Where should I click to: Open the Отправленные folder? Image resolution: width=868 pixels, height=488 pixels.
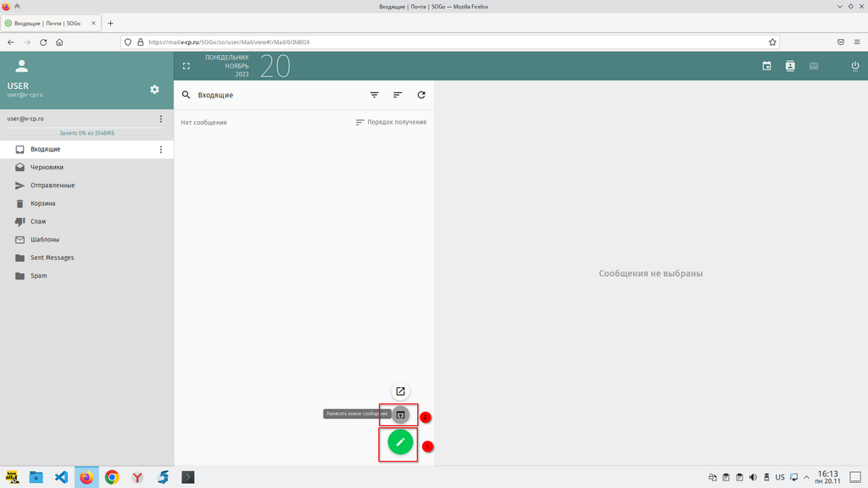53,186
